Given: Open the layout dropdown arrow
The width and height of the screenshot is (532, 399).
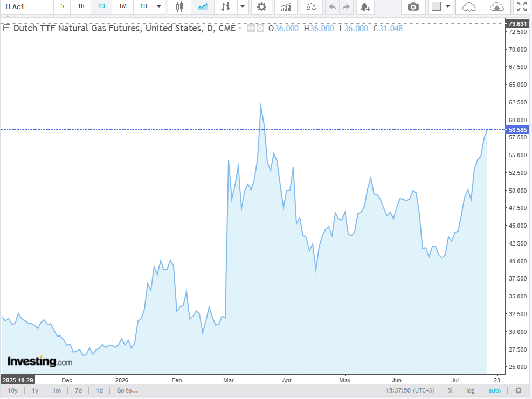Looking at the screenshot, I should point(448,6).
